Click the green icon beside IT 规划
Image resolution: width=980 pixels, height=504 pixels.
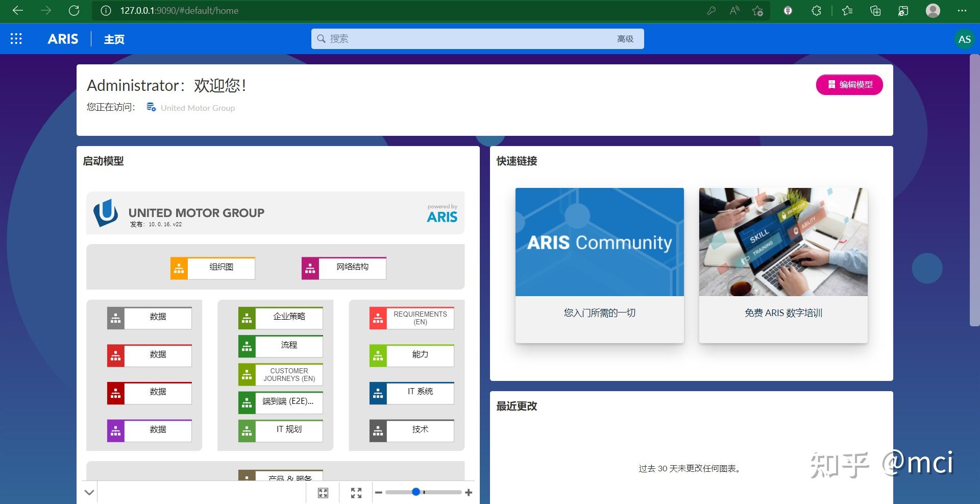[x=247, y=431]
